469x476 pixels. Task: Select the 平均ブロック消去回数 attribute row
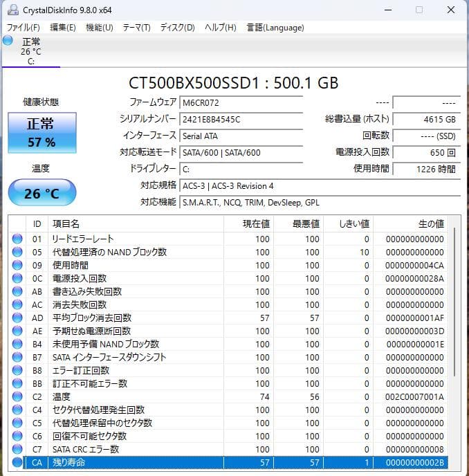pos(228,318)
